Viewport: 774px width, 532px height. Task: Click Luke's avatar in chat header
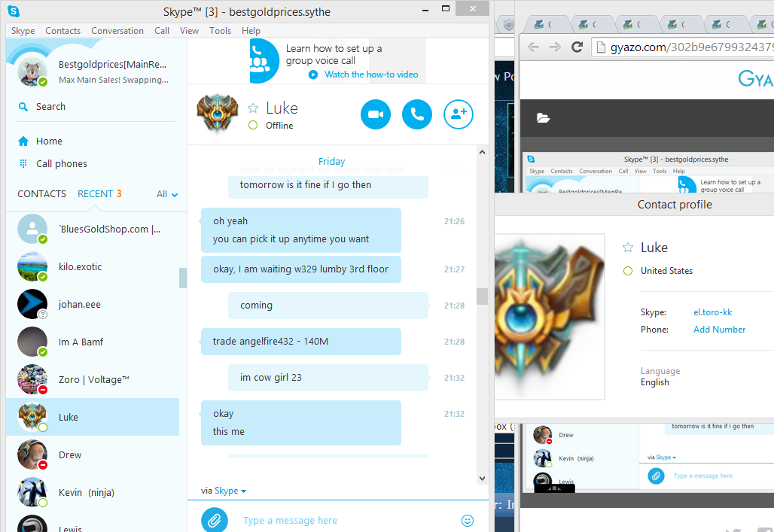(x=217, y=114)
